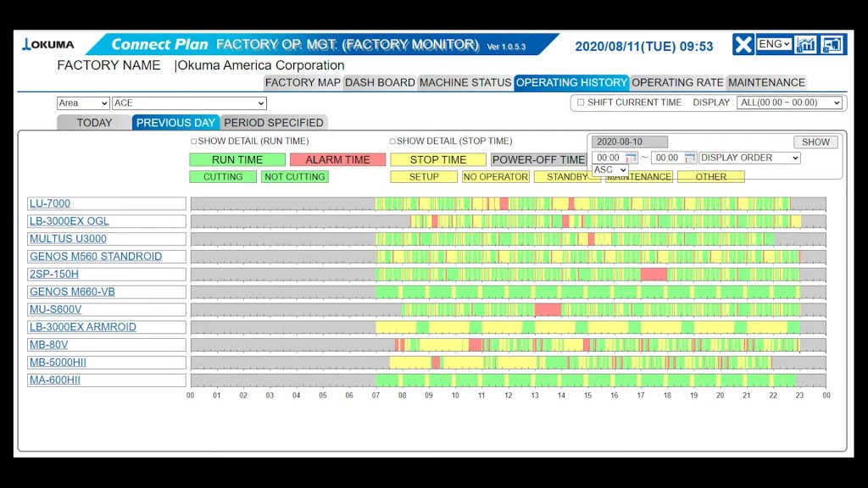Switch to the Operating Rate tab
Image resolution: width=868 pixels, height=488 pixels.
(677, 82)
